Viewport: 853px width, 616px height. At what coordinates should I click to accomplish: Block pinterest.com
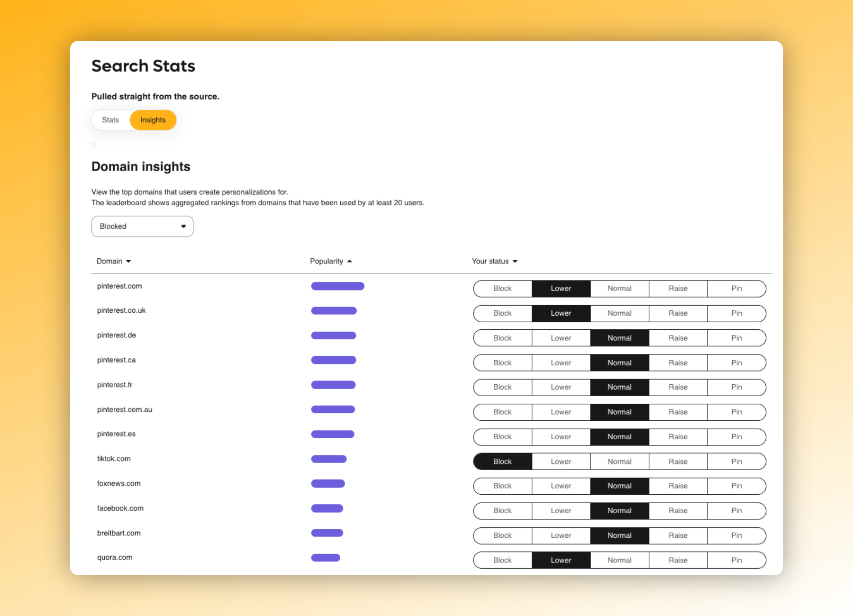tap(502, 289)
